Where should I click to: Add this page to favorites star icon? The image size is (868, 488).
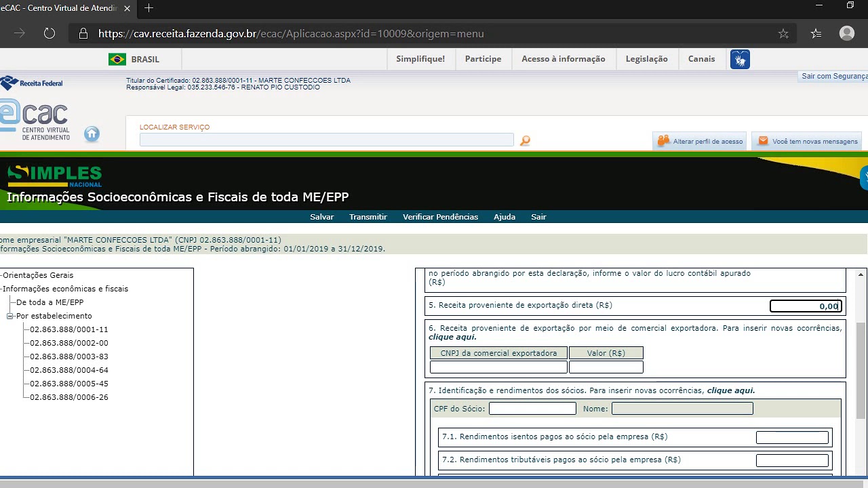click(x=783, y=33)
